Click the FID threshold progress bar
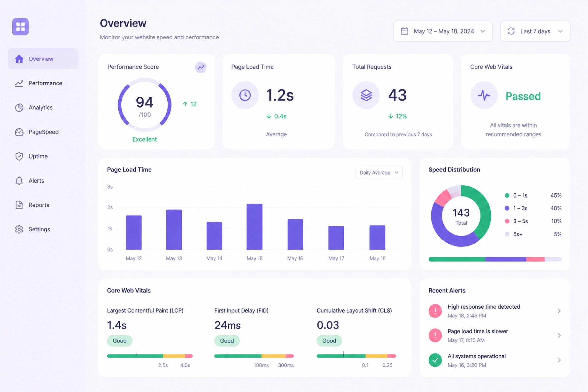The image size is (588, 392). click(254, 356)
